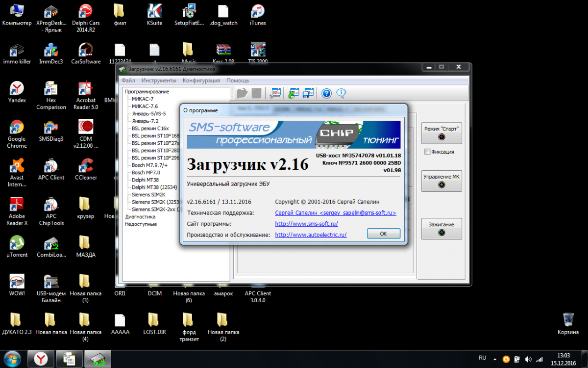Switch on the Управление МК button

click(x=441, y=180)
